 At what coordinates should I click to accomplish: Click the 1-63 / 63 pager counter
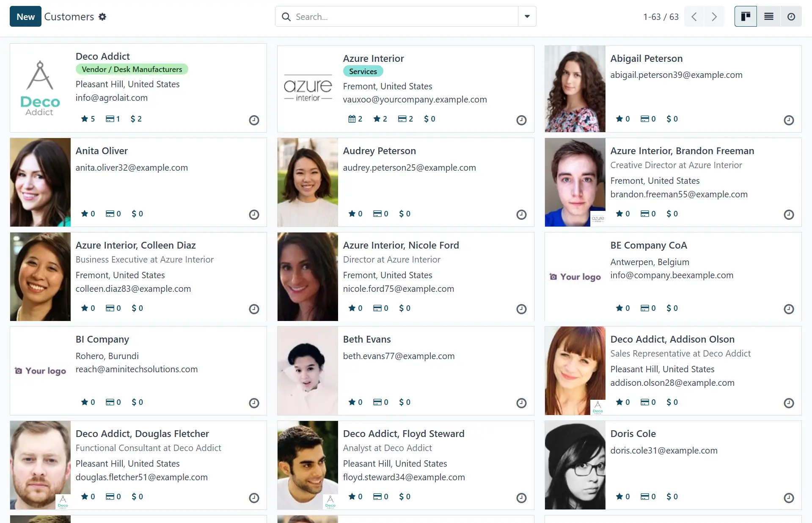[x=661, y=17]
